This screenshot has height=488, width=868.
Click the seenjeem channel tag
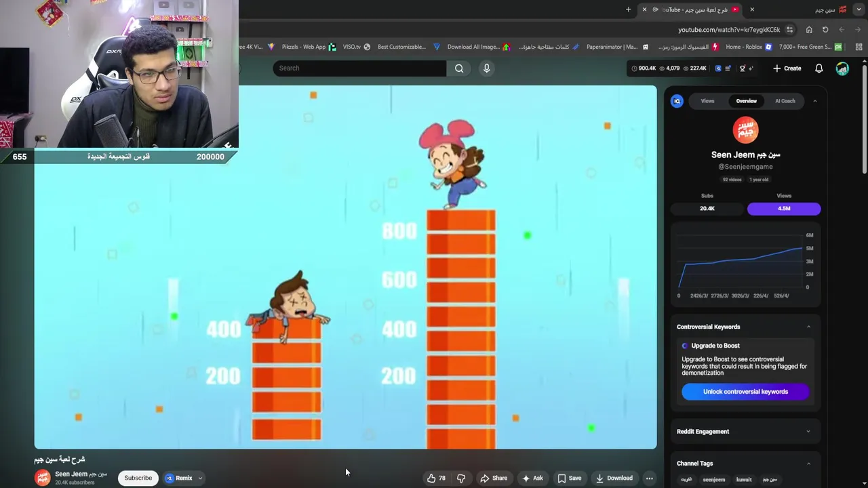(x=713, y=480)
